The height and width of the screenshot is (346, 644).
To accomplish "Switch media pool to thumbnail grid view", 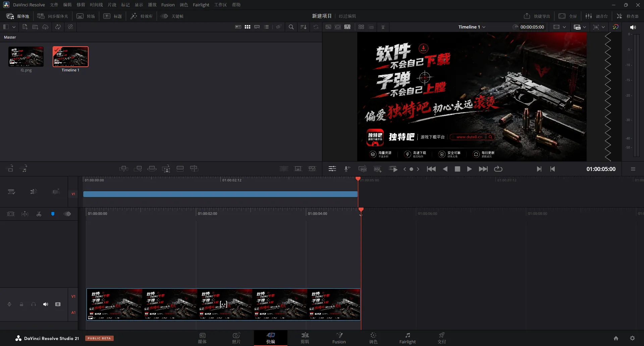I will point(248,27).
